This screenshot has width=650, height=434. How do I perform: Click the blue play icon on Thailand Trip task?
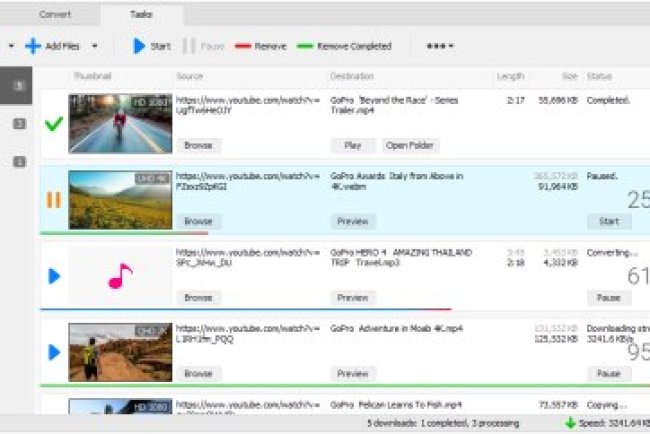54,276
